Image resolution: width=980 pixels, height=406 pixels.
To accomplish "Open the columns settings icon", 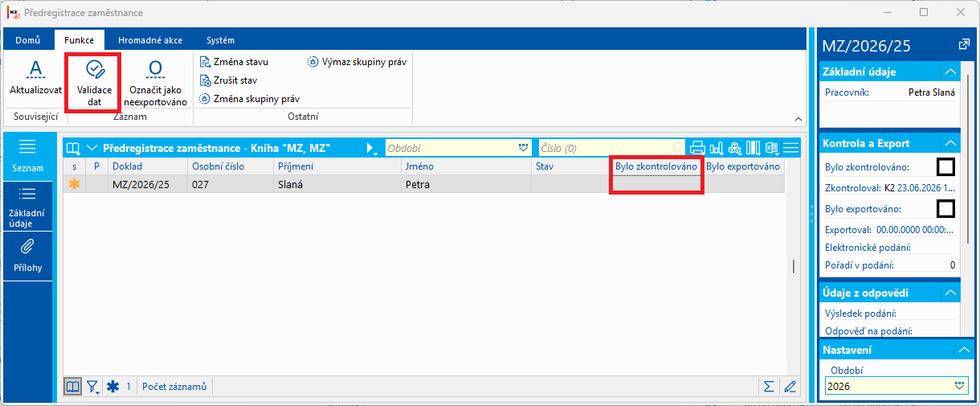I will tap(753, 148).
